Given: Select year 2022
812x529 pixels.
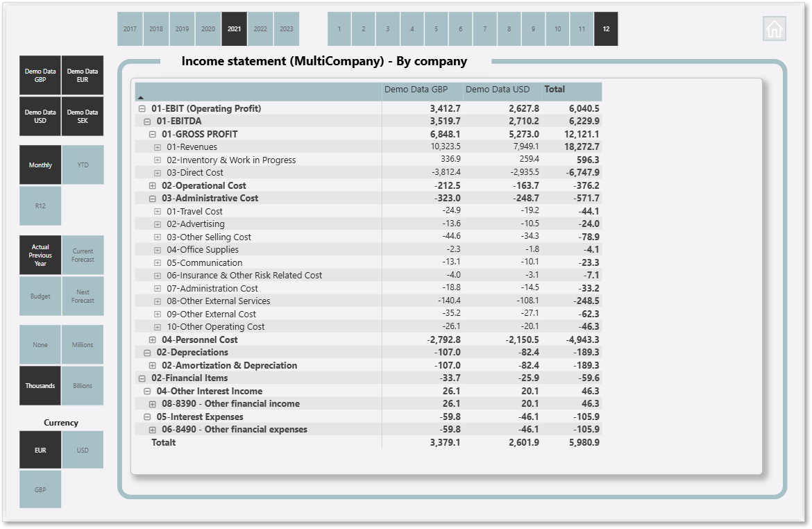Looking at the screenshot, I should pos(260,29).
